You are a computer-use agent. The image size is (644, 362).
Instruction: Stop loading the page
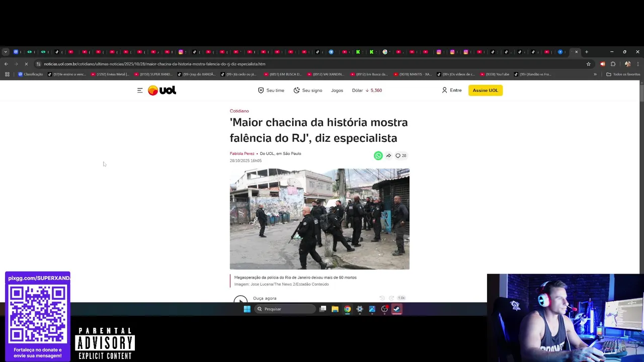tap(26, 64)
